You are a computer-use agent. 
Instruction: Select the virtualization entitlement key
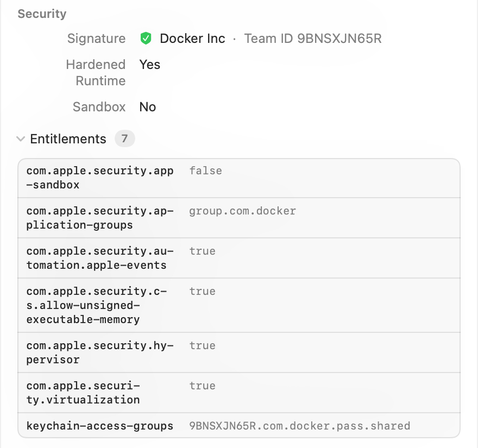click(83, 393)
